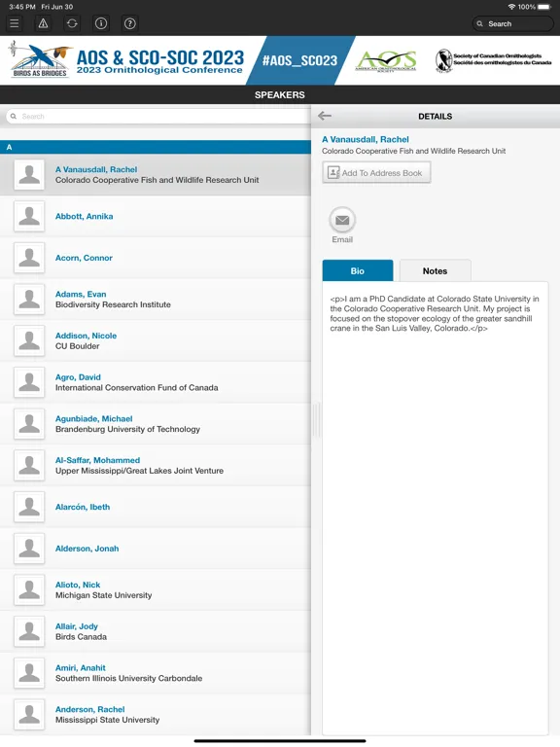Viewport: 560px width, 747px height.
Task: Click the top-right Search field
Action: [x=513, y=23]
